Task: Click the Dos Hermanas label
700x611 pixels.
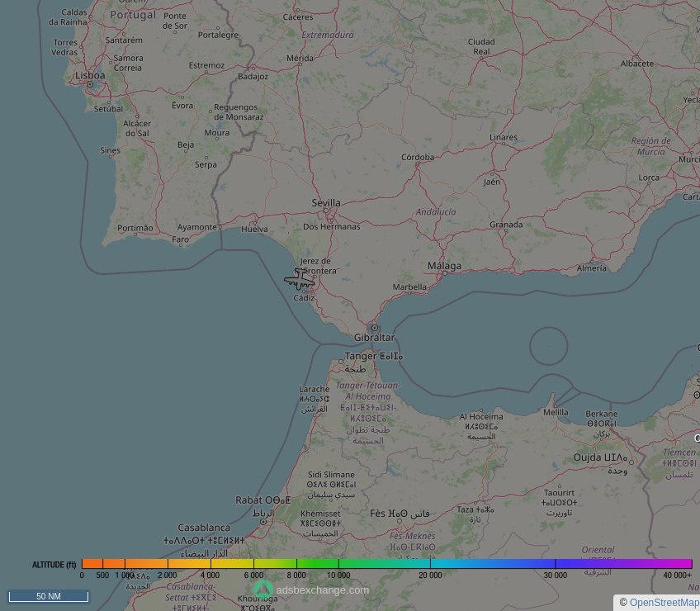Action: tap(332, 226)
